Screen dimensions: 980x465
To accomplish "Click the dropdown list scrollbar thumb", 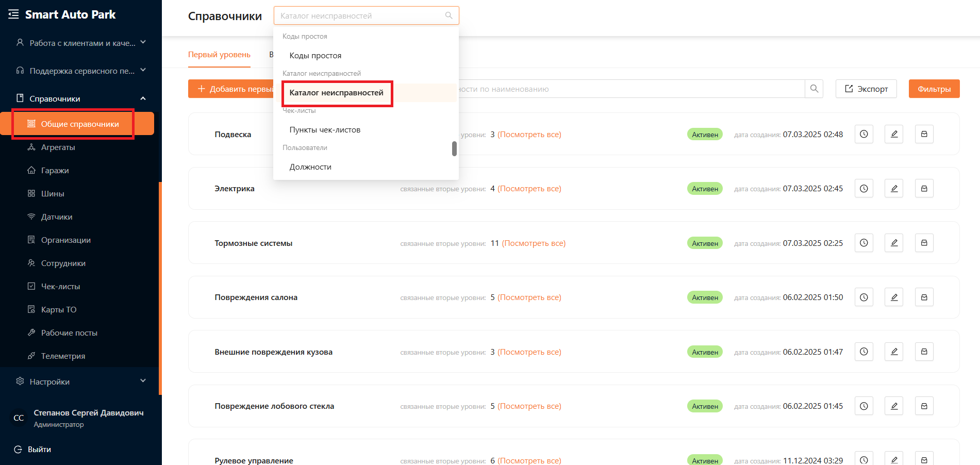I will coord(454,148).
